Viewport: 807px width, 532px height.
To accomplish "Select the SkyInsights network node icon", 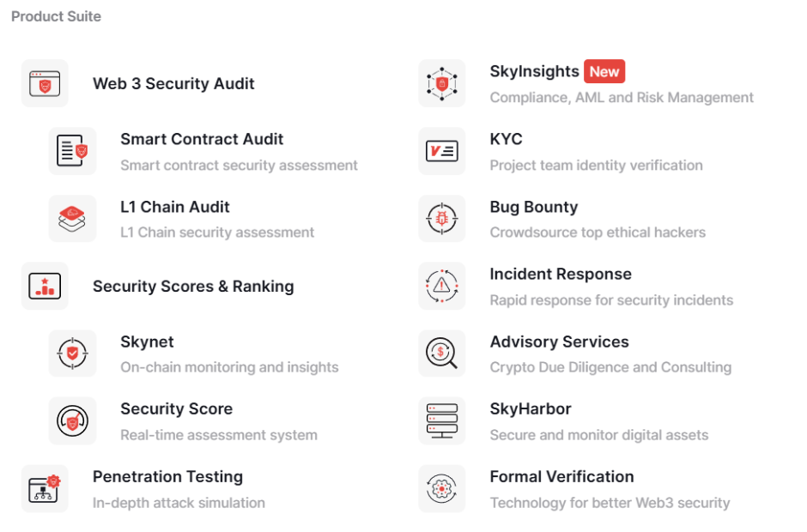I will [441, 83].
